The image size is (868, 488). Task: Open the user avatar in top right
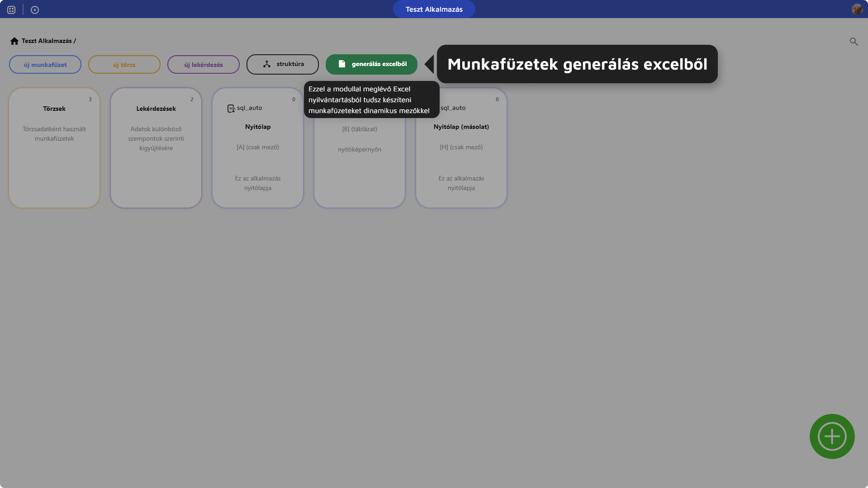click(x=857, y=9)
